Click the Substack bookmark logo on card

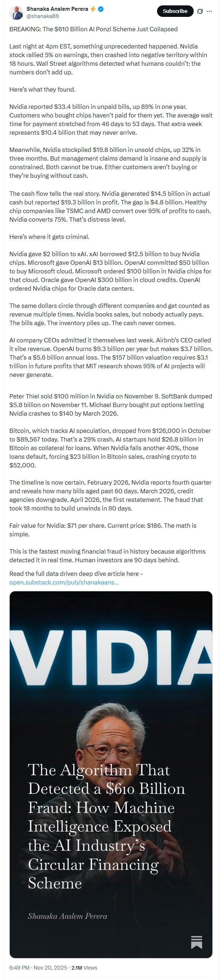tap(197, 942)
